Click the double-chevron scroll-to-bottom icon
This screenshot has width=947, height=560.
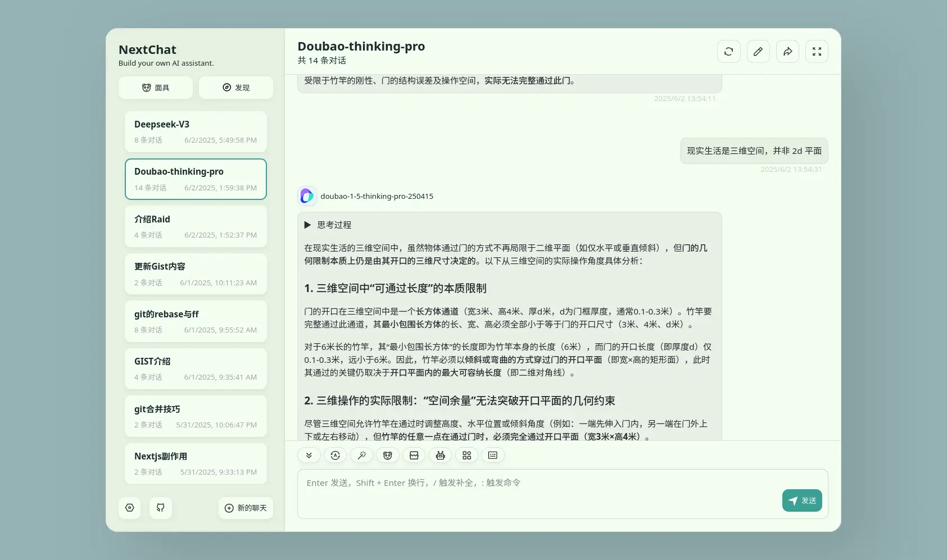click(309, 456)
